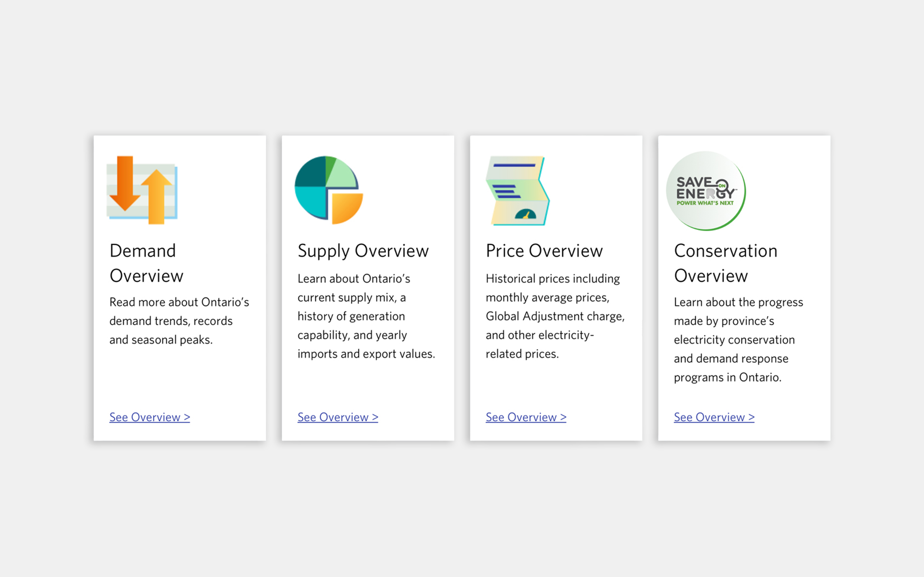Click the price brochure document icon
Screen dimensions: 924x577
coord(517,190)
